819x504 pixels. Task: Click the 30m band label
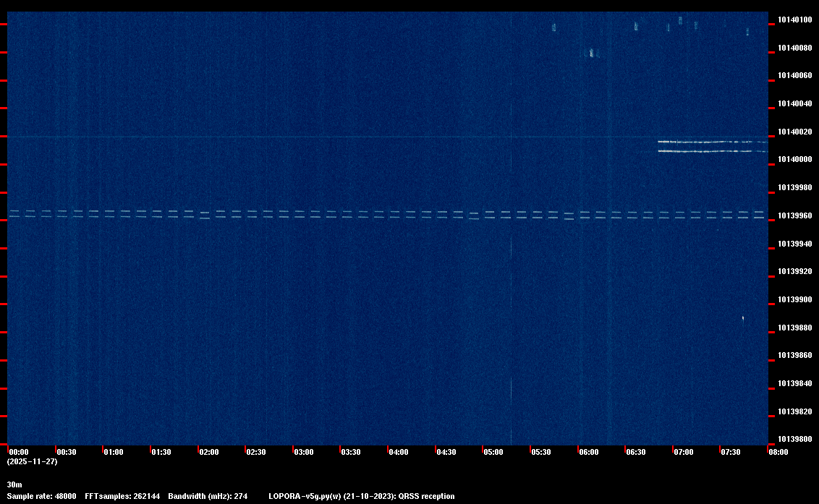click(14, 484)
